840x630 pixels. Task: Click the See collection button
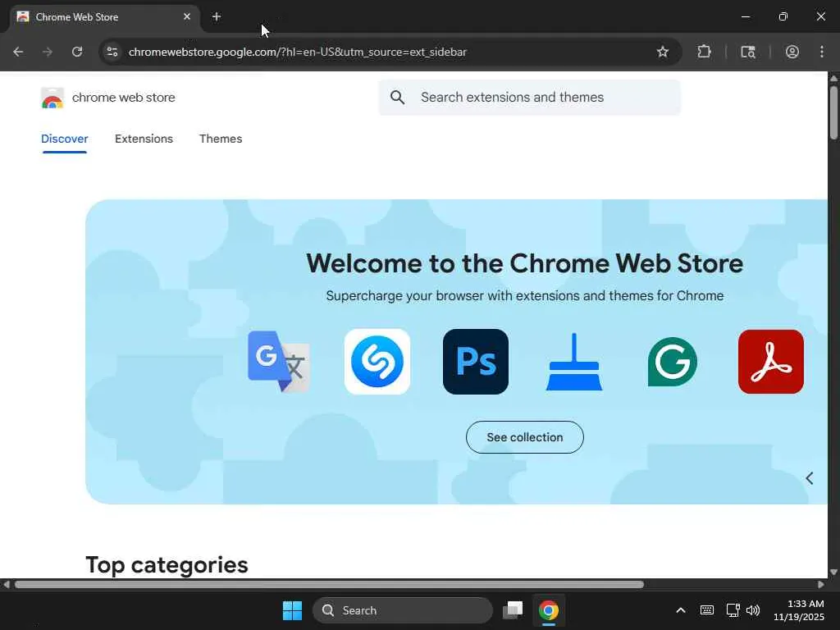click(x=524, y=437)
